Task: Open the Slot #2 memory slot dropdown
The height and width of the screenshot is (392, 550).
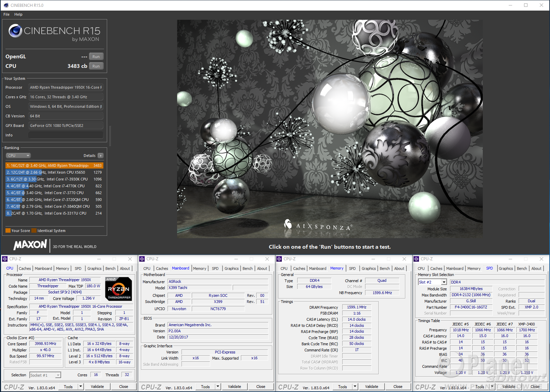Action: pyautogui.click(x=432, y=282)
